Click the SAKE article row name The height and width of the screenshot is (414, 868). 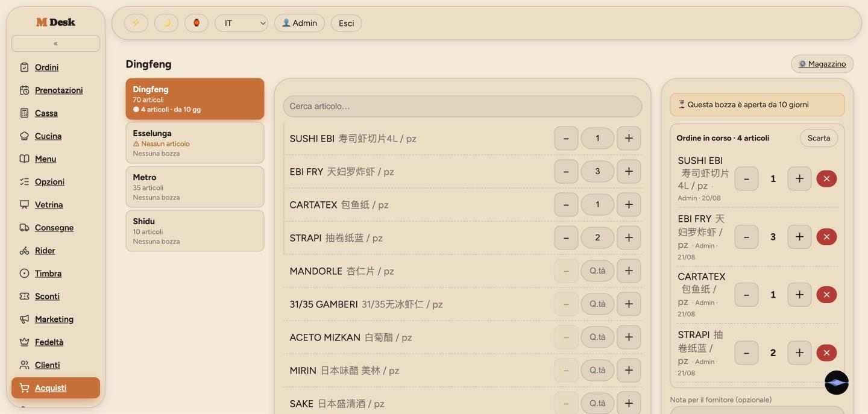pos(301,404)
